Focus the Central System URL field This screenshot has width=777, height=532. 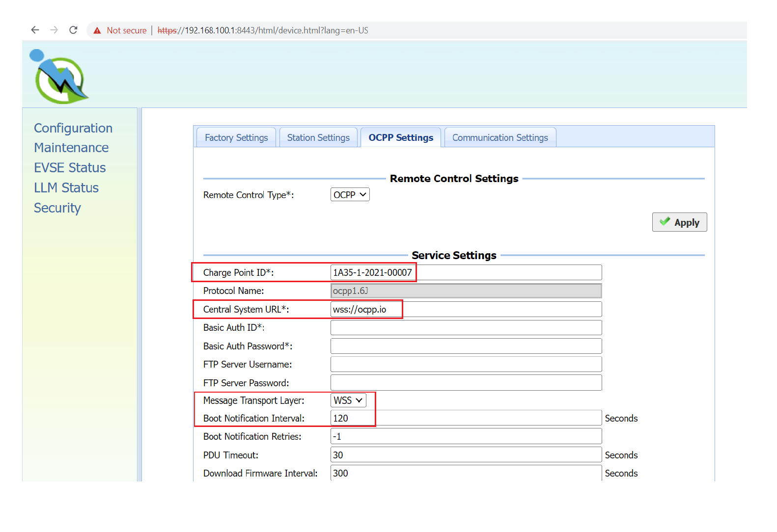466,309
